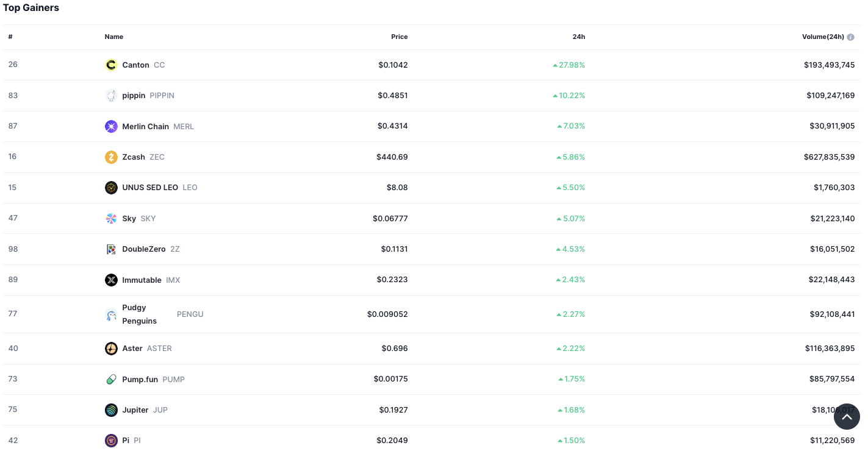This screenshot has height=451, width=868.
Task: Select the Jupiter coin icon
Action: point(111,410)
